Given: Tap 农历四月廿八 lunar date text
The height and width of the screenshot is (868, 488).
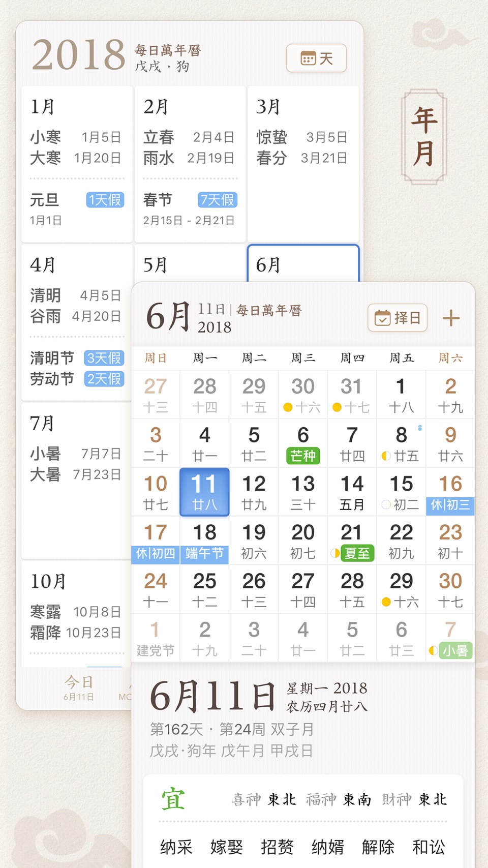Looking at the screenshot, I should (x=327, y=707).
